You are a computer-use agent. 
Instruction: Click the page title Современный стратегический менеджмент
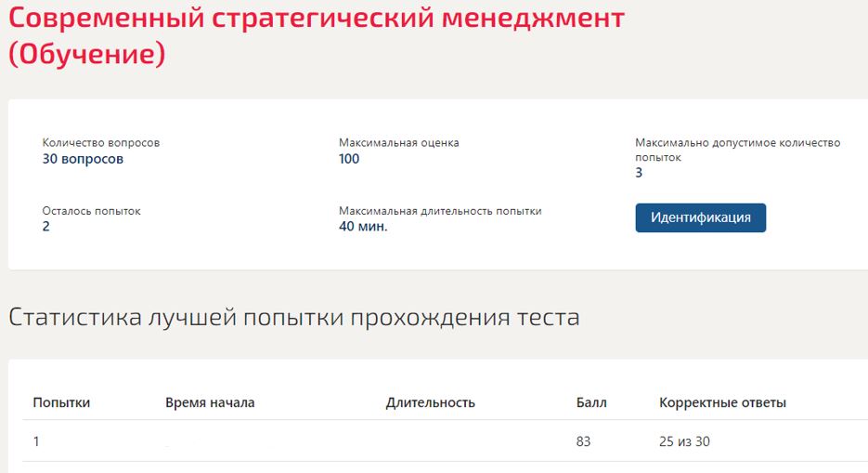[x=317, y=19]
